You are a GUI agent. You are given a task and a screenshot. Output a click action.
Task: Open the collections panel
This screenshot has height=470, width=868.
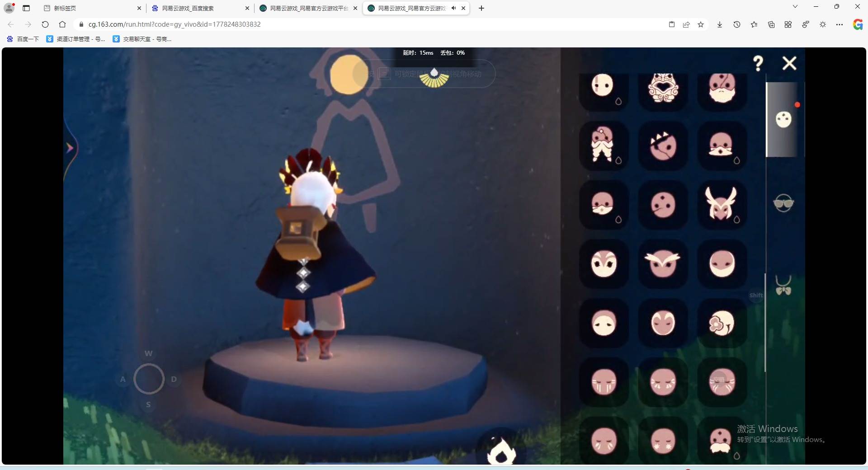tap(771, 24)
